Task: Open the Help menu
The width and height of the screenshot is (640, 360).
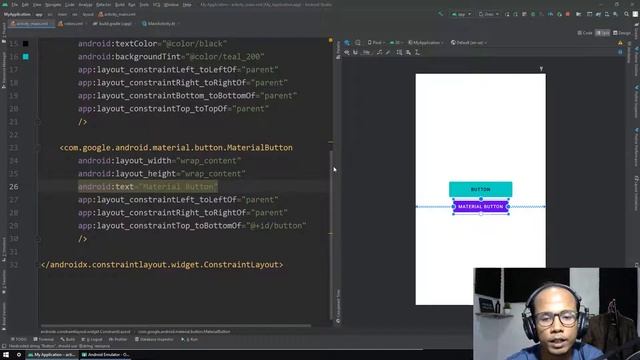Action: pos(187,4)
